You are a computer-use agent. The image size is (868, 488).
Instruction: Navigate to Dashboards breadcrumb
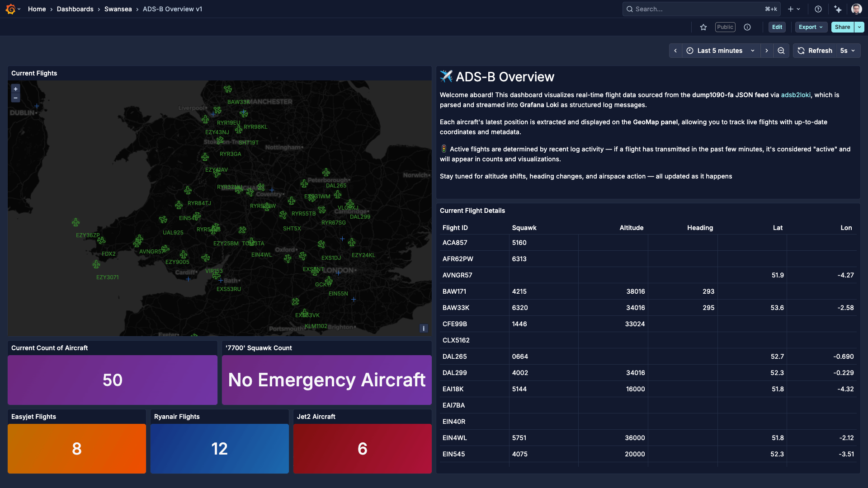click(x=75, y=9)
